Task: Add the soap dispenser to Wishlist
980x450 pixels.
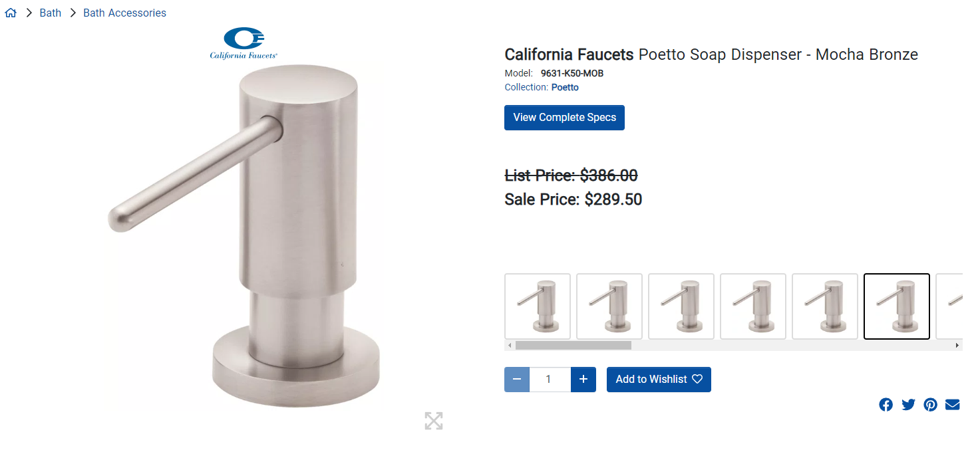Action: pyautogui.click(x=658, y=379)
